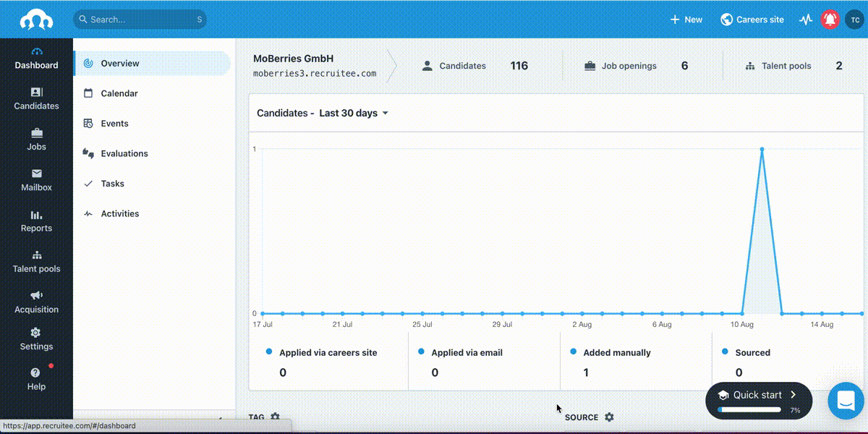Select the Activities menu item

152,214
